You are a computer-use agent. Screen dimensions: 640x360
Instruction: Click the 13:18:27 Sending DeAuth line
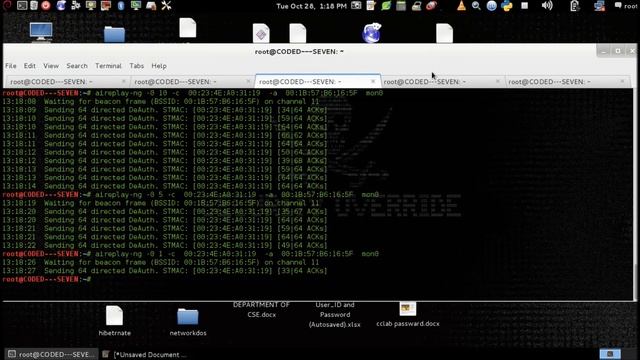pos(165,271)
